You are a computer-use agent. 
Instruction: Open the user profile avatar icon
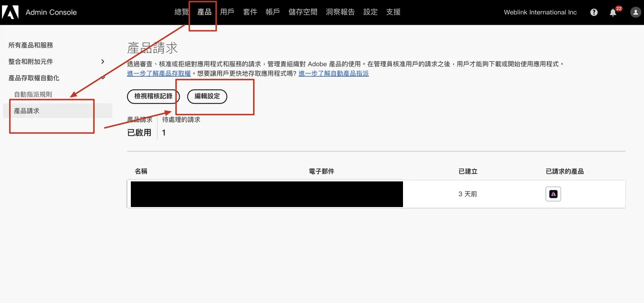click(635, 12)
